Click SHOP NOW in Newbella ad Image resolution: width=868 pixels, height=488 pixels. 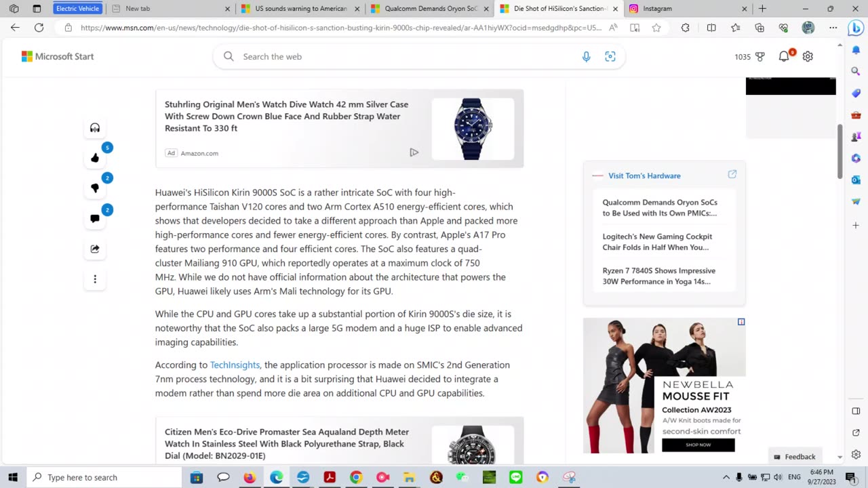coord(698,445)
